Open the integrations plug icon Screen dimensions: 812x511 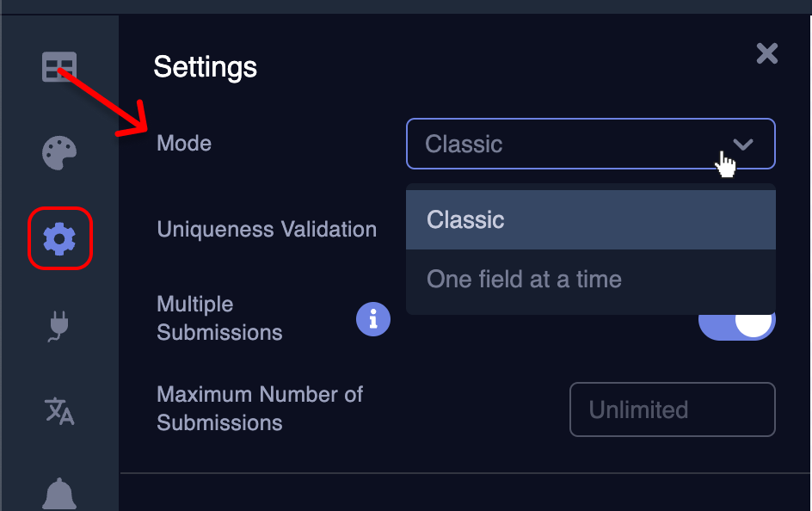(59, 326)
